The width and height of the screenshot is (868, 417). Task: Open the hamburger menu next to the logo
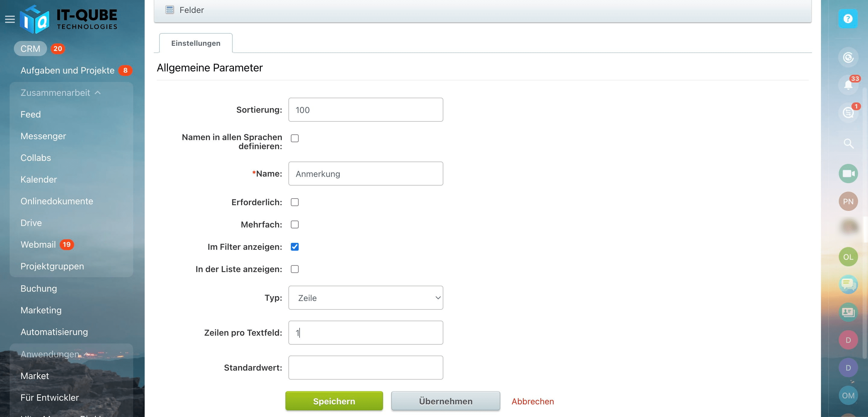10,19
